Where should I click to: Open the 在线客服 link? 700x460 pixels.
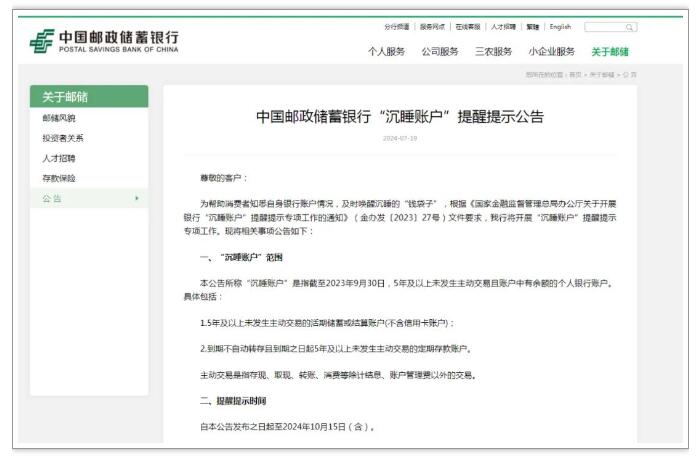tap(468, 27)
